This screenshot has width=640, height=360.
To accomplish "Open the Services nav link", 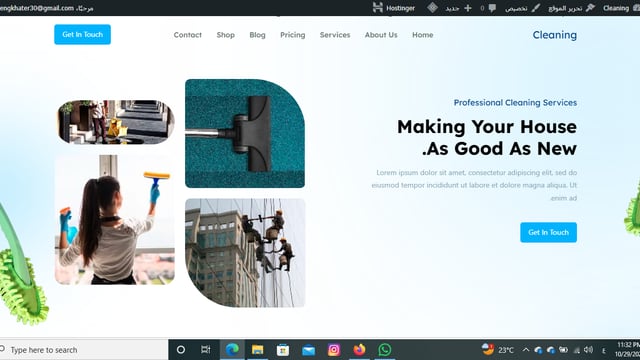I will pos(335,35).
